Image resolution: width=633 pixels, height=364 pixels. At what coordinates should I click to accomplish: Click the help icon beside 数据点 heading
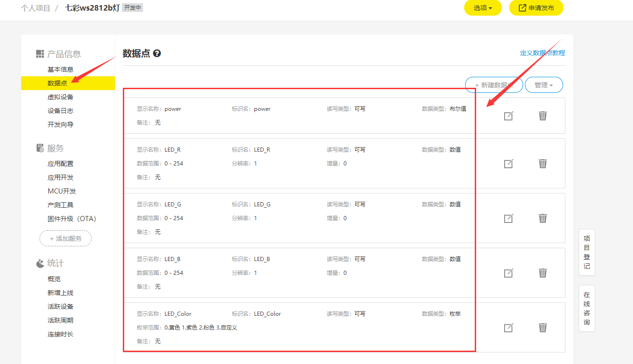point(157,53)
